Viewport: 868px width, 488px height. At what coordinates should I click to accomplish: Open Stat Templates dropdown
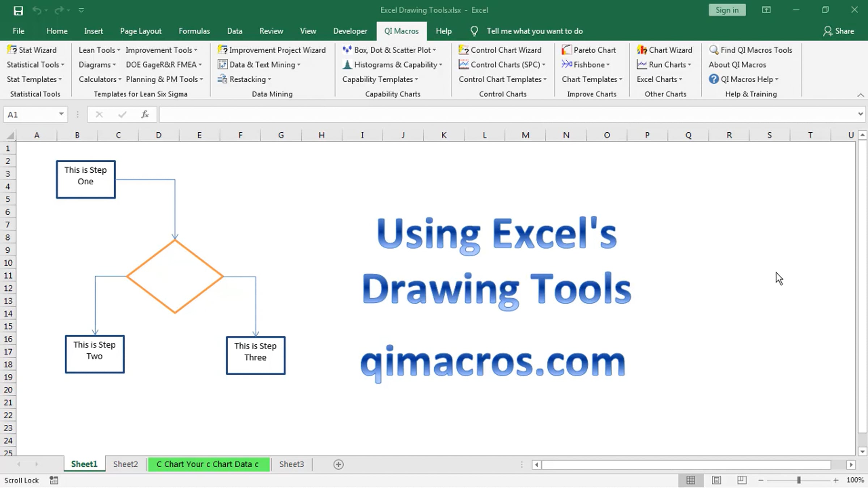tap(34, 79)
